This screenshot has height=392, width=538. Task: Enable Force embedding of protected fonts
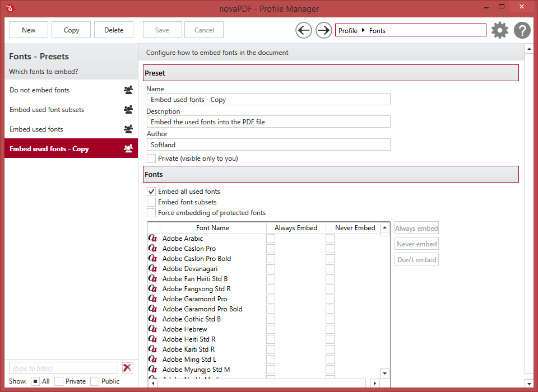pyautogui.click(x=151, y=213)
